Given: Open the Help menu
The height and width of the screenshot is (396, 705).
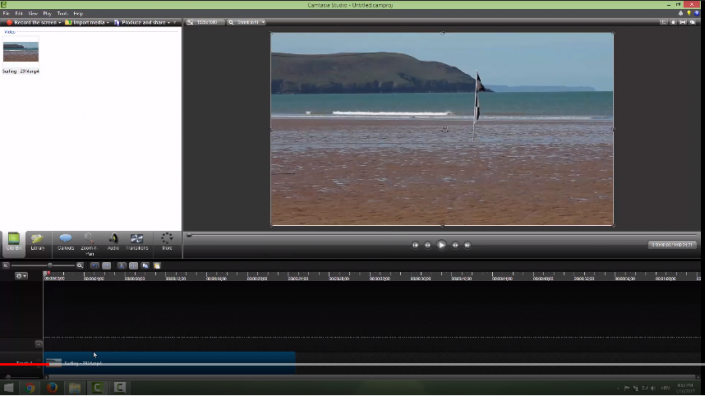Looking at the screenshot, I should click(78, 13).
